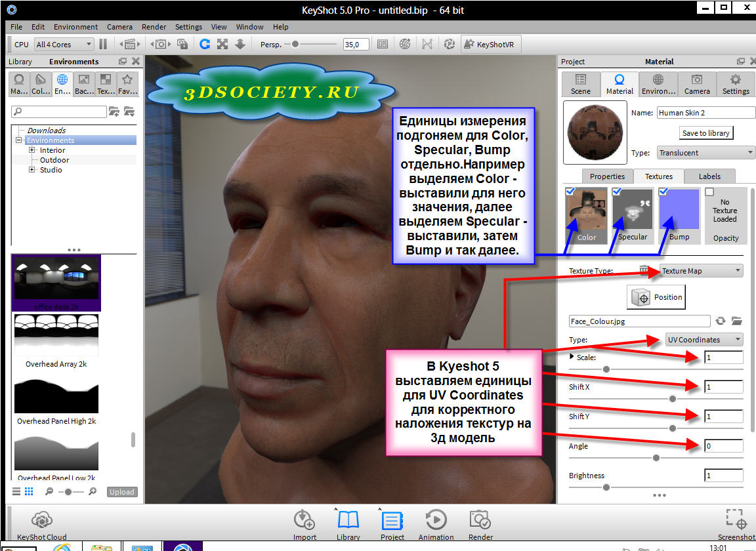
Task: Click the fit-to-view arrows icon
Action: coord(222,45)
